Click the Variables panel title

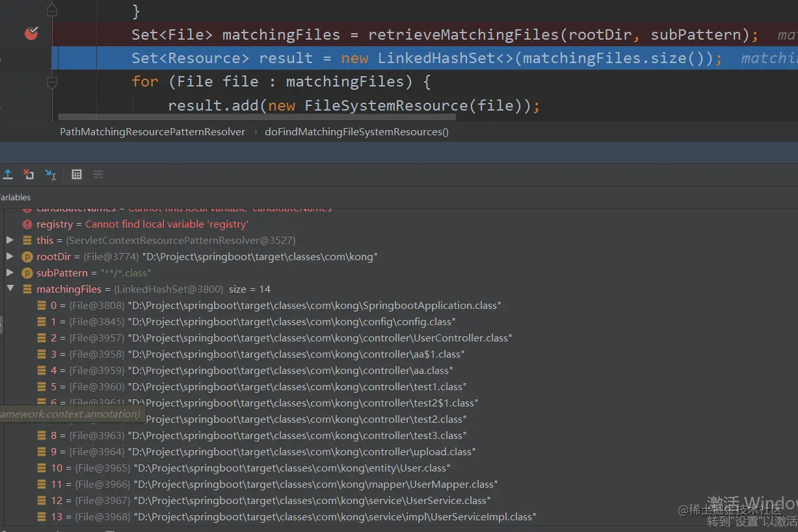pos(14,197)
